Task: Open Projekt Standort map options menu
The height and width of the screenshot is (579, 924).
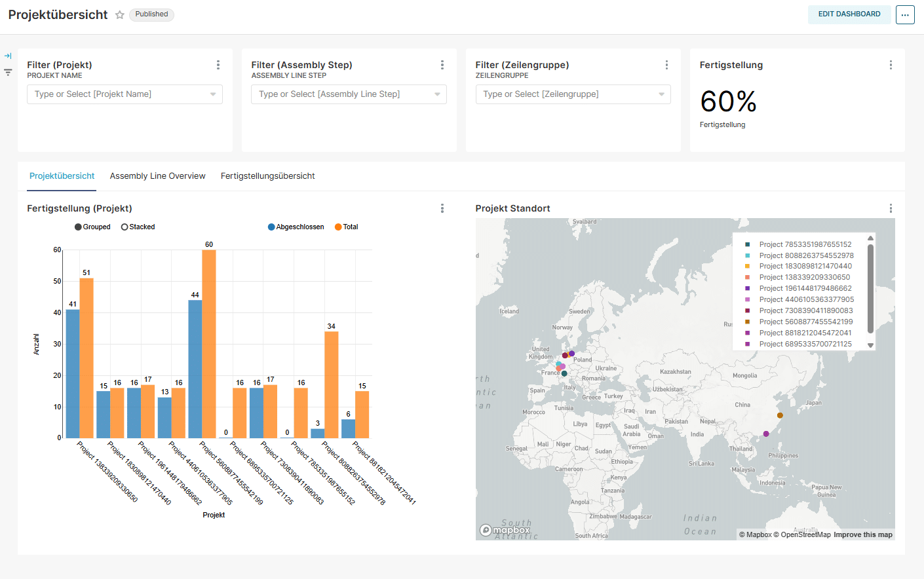Action: coord(891,208)
